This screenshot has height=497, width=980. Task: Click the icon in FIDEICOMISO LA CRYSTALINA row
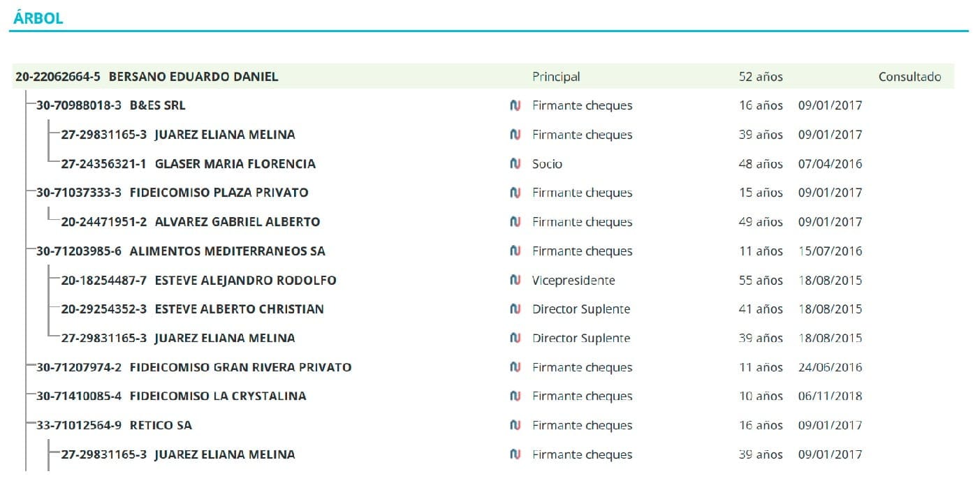point(515,396)
